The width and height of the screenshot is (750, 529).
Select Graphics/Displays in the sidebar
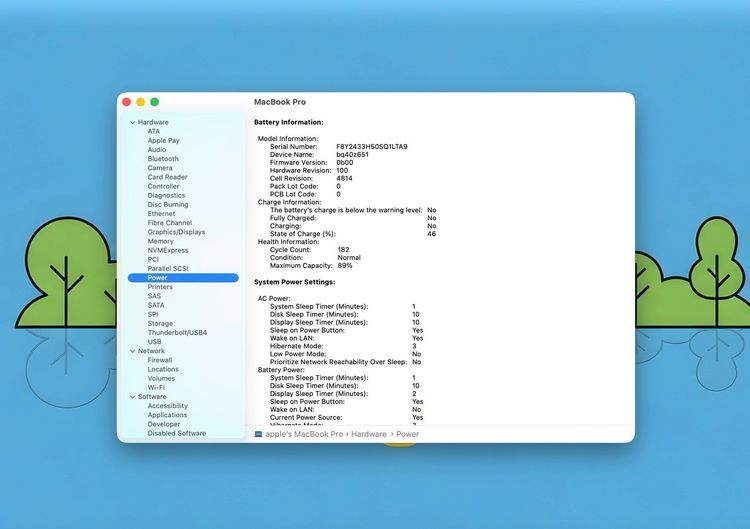click(176, 232)
